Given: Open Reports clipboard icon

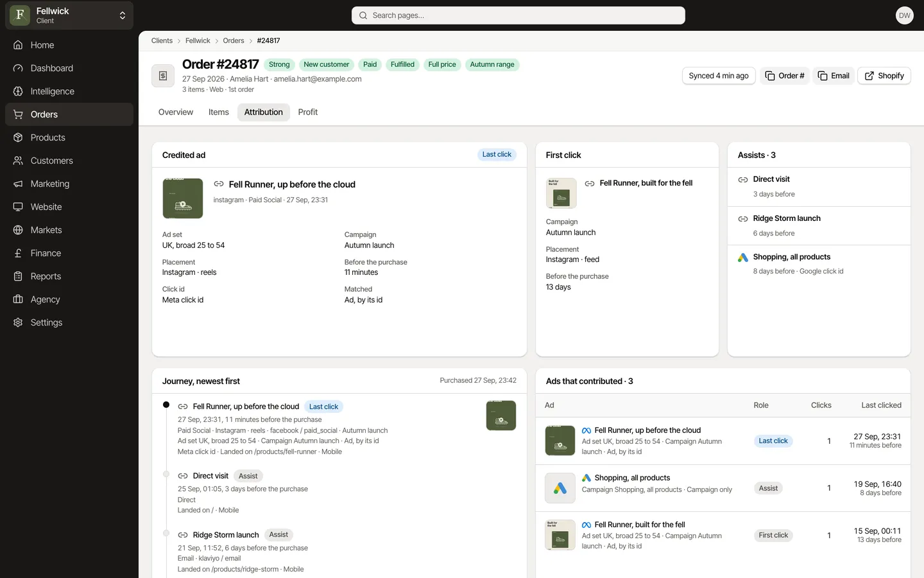Looking at the screenshot, I should [x=18, y=276].
